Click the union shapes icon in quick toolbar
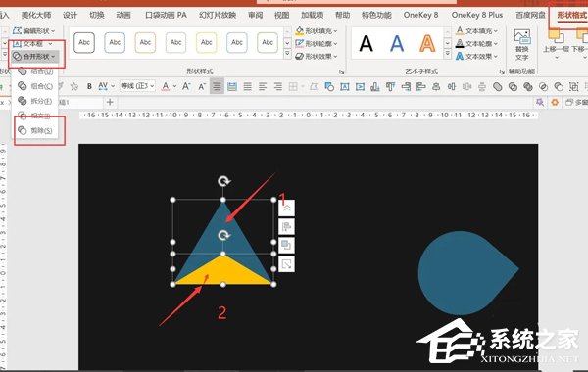Image resolution: width=588 pixels, height=372 pixels. coord(497,87)
